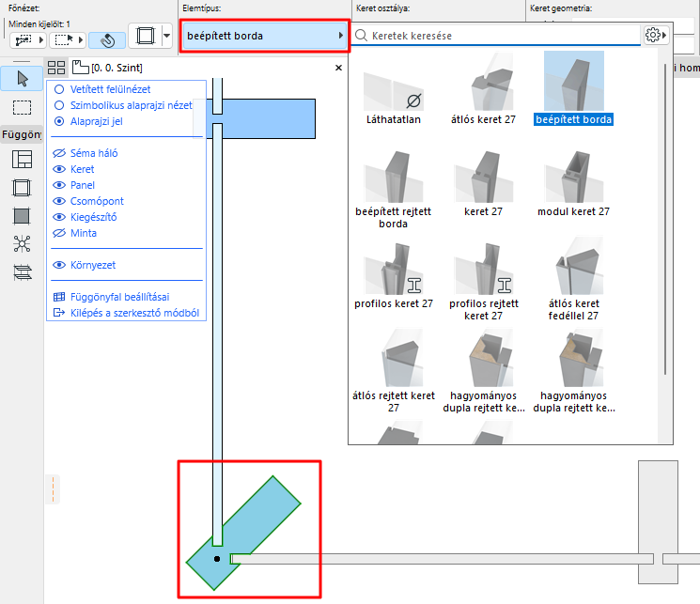The width and height of the screenshot is (700, 604).
Task: Select Vetített felülnézet radio option
Action: [59, 89]
